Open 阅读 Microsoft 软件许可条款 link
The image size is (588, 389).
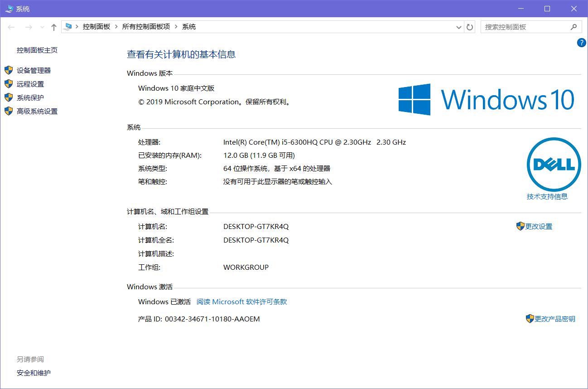pyautogui.click(x=241, y=301)
